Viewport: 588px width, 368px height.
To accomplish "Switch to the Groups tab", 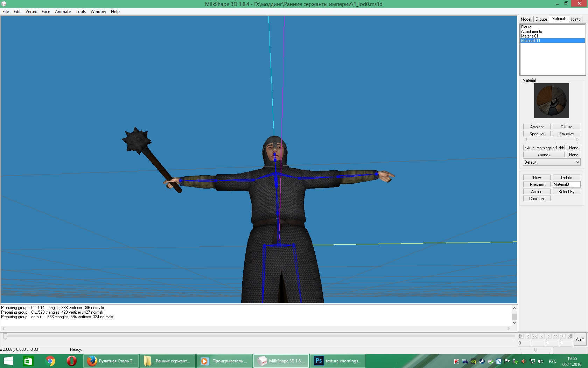I will point(541,19).
